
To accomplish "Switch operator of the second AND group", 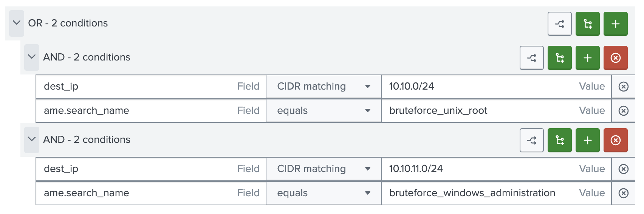I will [x=531, y=140].
